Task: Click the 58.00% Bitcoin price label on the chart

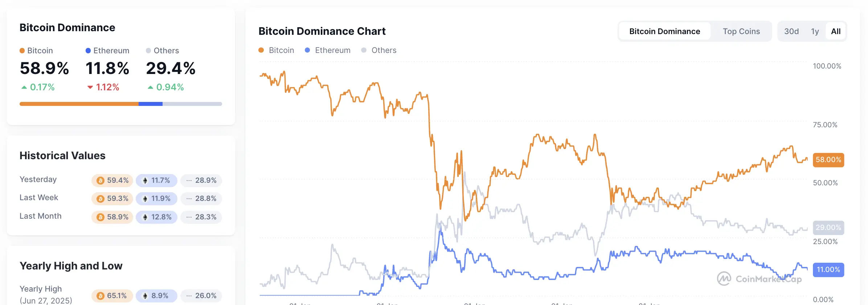Action: tap(828, 160)
